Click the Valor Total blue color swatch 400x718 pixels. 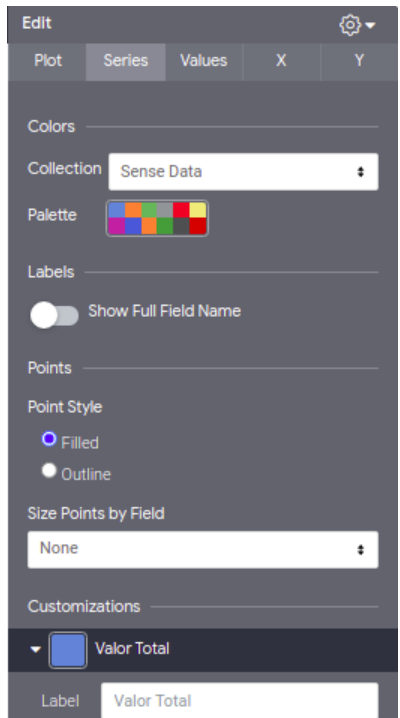pyautogui.click(x=68, y=650)
